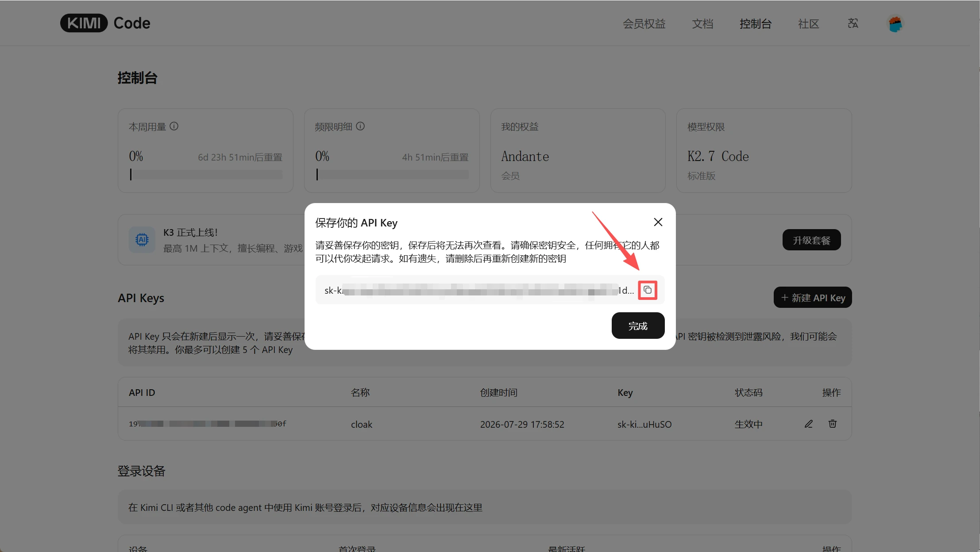Screen dimensions: 980x552
Task: Click the creation time 2026-07-29 17:58:52
Action: 522,424
